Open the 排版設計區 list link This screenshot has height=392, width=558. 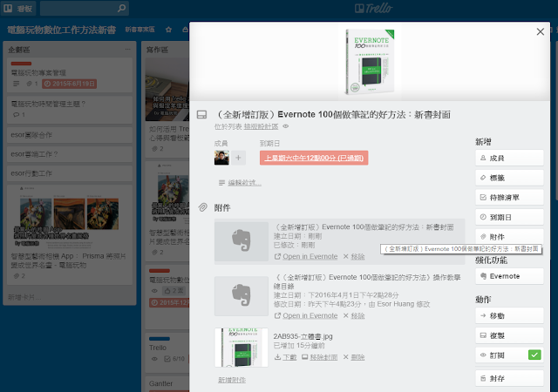[x=261, y=126]
